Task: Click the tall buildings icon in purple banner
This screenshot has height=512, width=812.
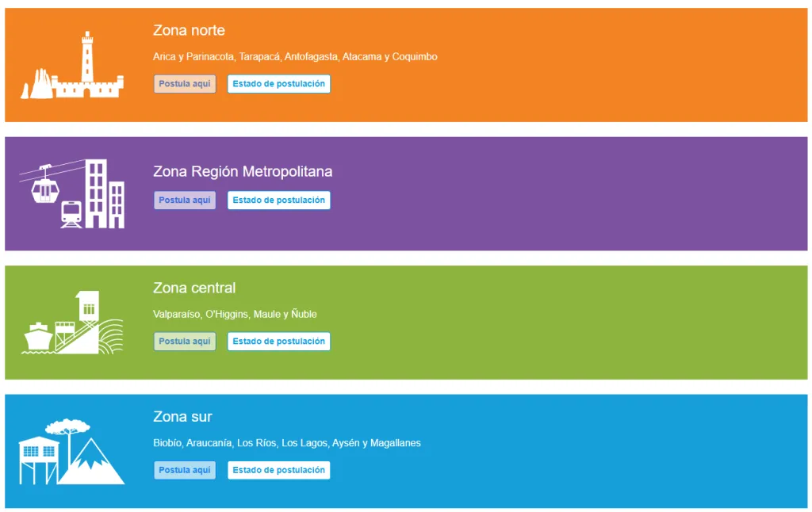Action: tap(105, 194)
